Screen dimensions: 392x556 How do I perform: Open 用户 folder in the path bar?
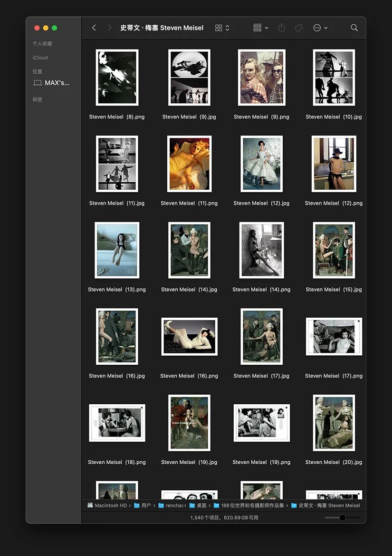pyautogui.click(x=143, y=505)
